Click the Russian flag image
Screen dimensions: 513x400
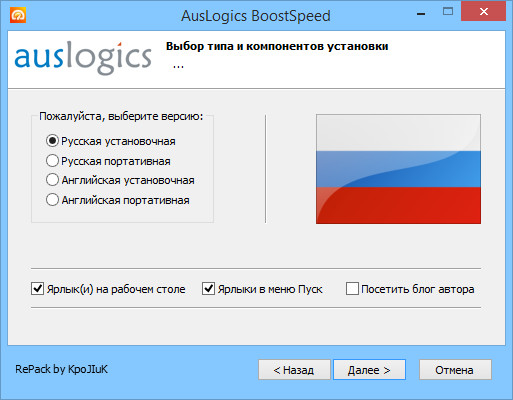(398, 169)
